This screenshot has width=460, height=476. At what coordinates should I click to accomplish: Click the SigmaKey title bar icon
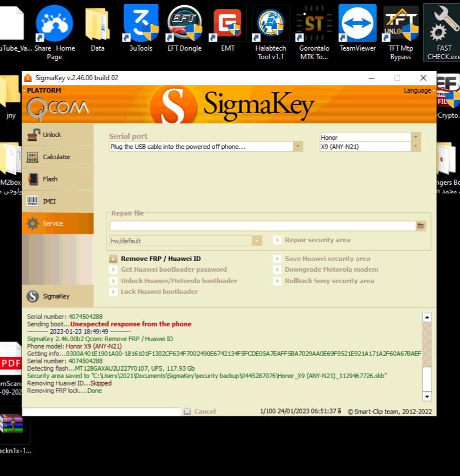(28, 78)
